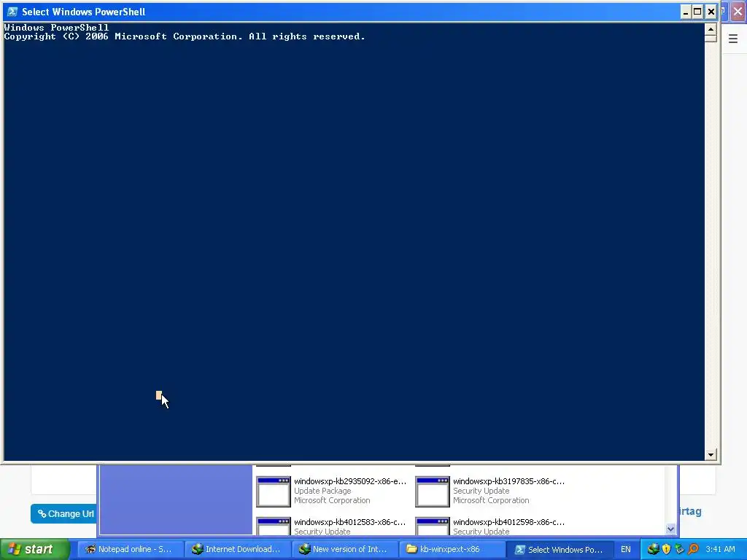The image size is (747, 560).
Task: Select windowsxp-kb3197835-x86 file icon
Action: (432, 491)
